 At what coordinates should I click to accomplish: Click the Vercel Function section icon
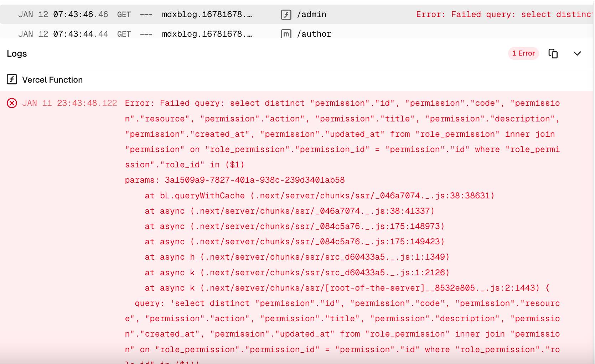[x=12, y=79]
